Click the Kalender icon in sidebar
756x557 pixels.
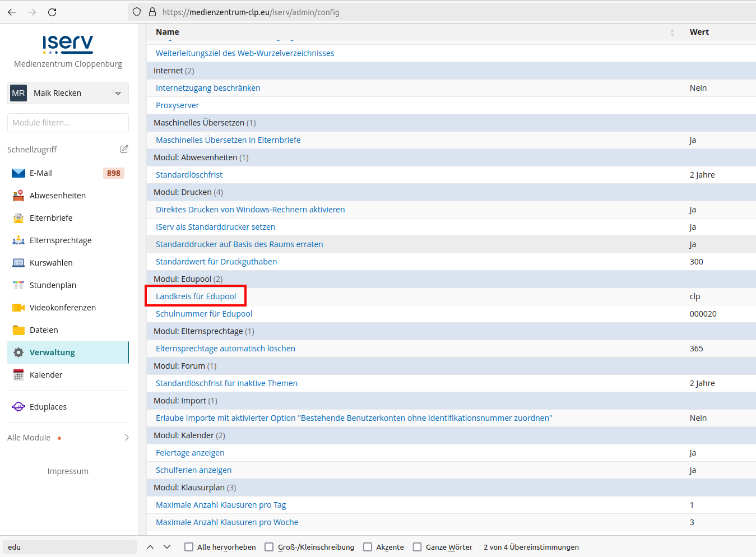18,375
